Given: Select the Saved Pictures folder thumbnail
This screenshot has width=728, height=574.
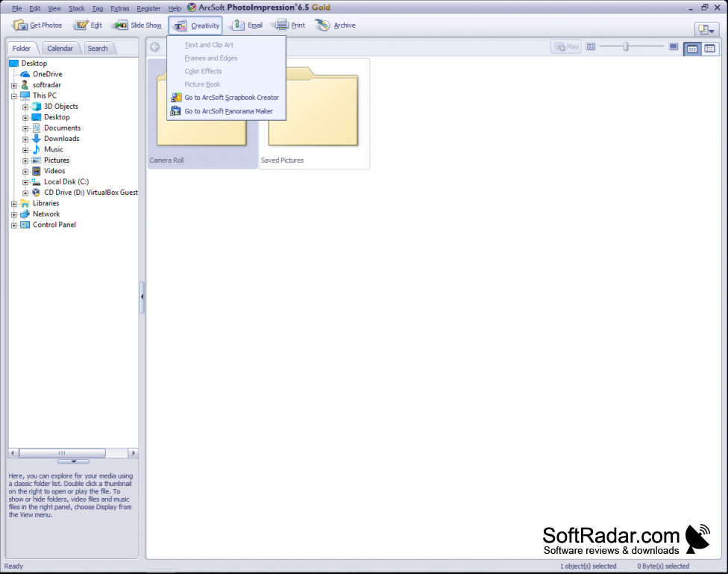Looking at the screenshot, I should point(314,114).
